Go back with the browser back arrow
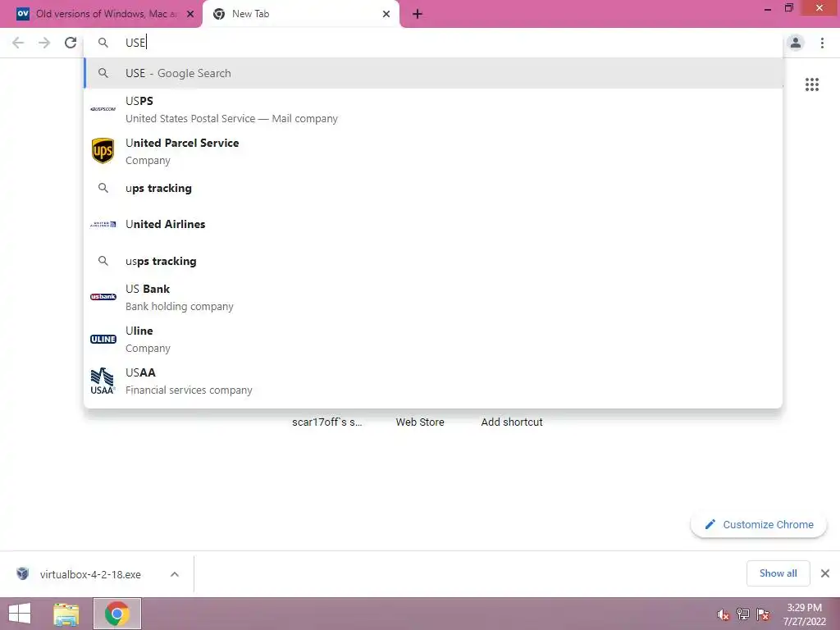 [18, 43]
